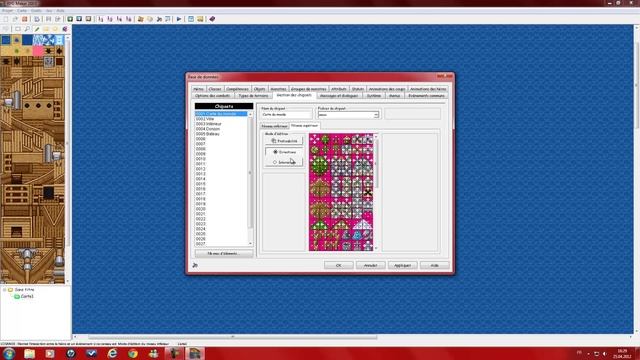Image resolution: width=640 pixels, height=360 pixels.
Task: Select the pencil drawing tool
Action: pos(37,29)
